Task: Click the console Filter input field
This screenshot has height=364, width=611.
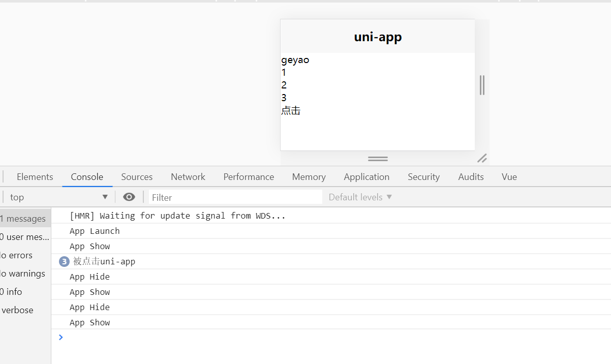Action: pos(235,197)
